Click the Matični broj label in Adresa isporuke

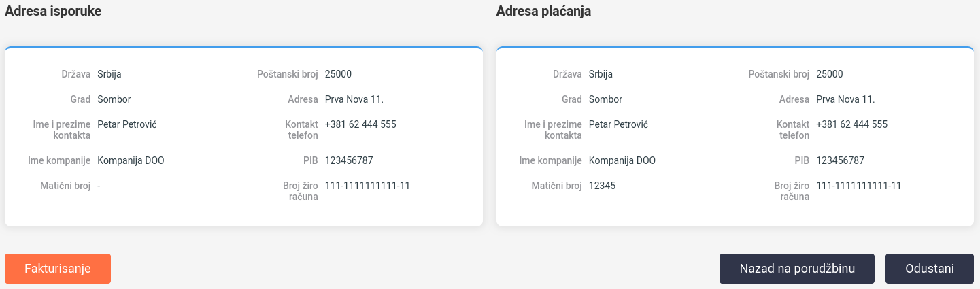[65, 186]
